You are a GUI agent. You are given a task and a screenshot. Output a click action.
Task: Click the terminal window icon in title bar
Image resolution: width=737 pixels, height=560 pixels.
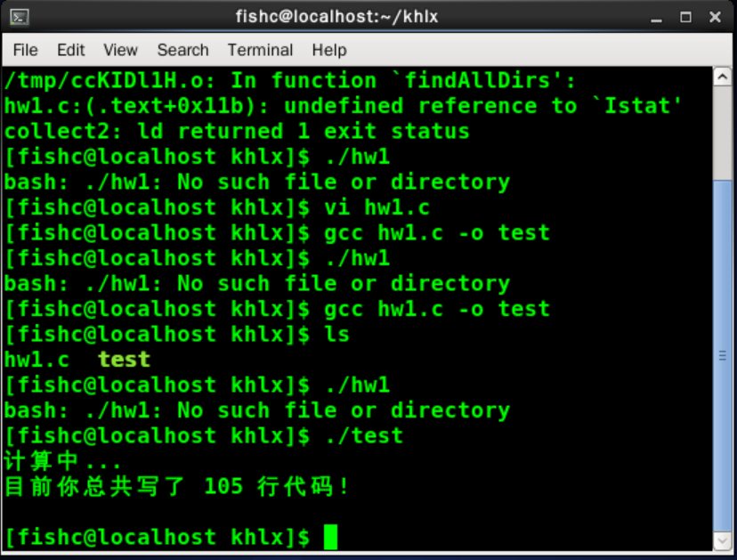(x=19, y=16)
